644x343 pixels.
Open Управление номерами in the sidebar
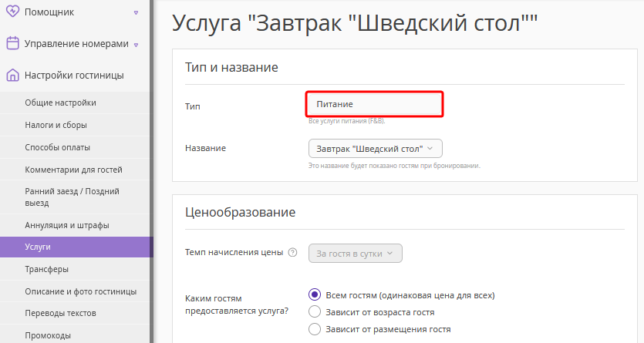[75, 43]
